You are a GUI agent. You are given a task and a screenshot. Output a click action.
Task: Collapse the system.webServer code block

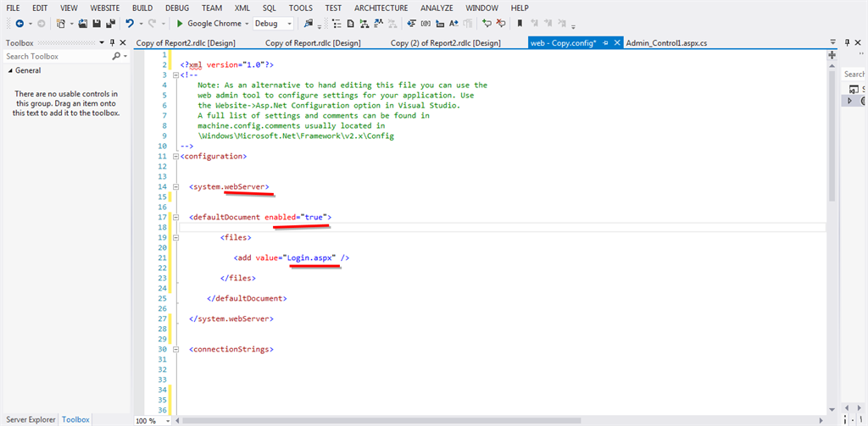pos(175,186)
